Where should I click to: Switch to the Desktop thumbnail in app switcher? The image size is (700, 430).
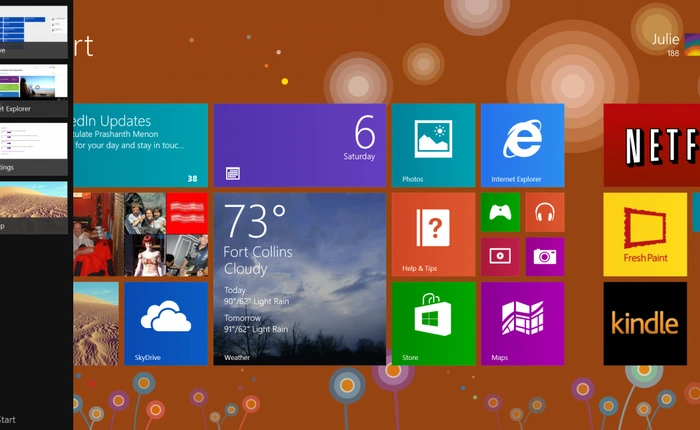[x=33, y=208]
